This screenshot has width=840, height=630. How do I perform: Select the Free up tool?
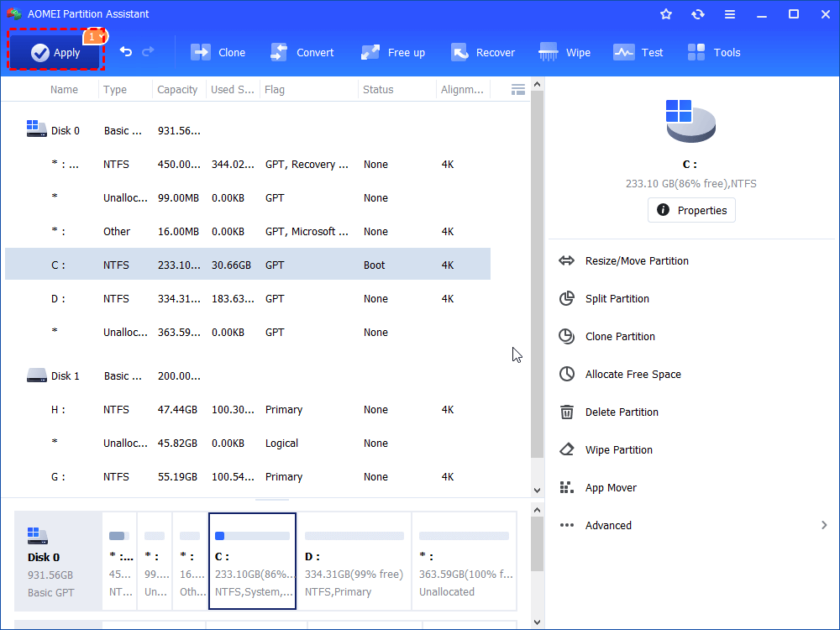tap(392, 52)
